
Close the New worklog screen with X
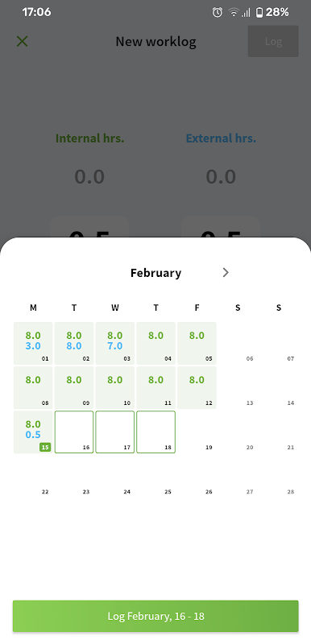pos(22,41)
